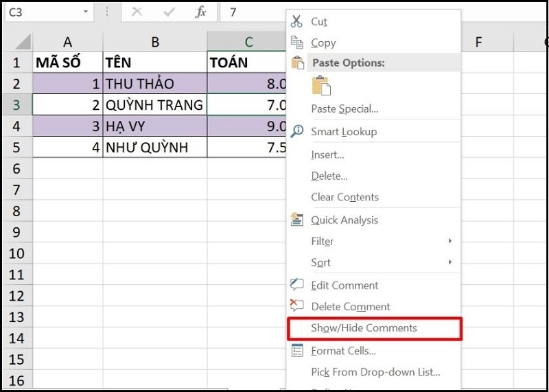
Task: Select row 7 header
Action: pyautogui.click(x=16, y=189)
